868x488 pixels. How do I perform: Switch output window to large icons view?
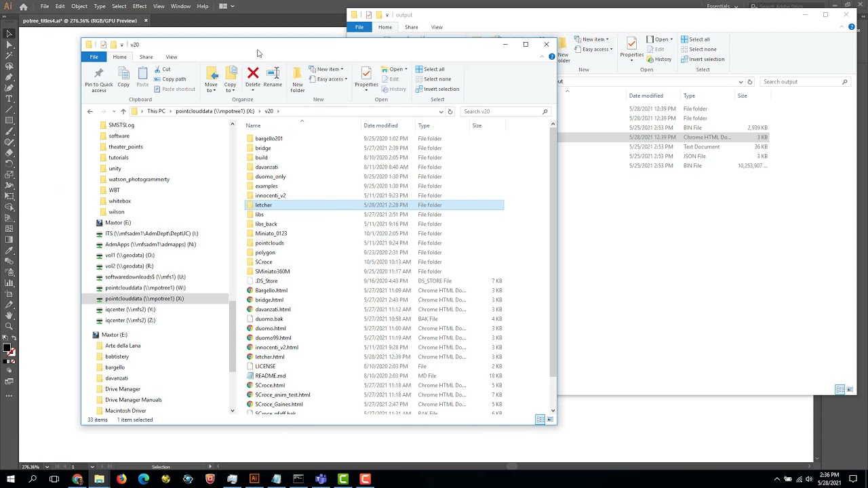850,389
